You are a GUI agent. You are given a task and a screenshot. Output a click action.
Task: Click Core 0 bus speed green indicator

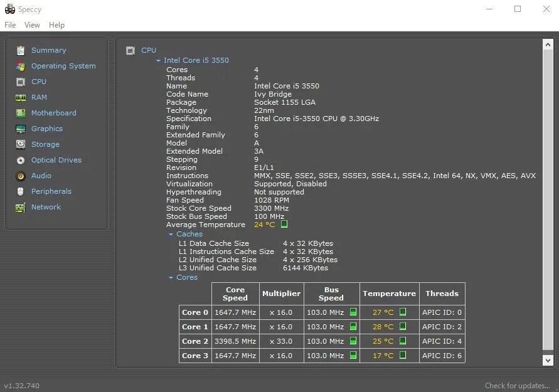(353, 312)
